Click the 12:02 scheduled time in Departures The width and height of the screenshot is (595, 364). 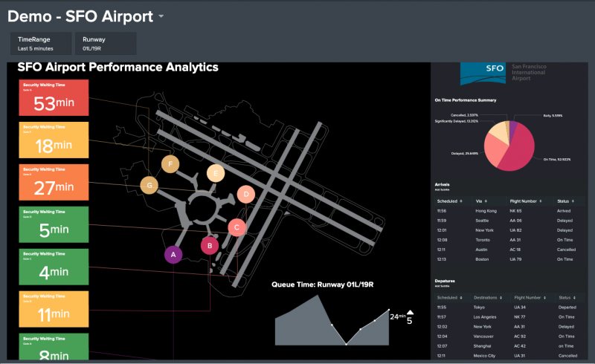tap(442, 327)
